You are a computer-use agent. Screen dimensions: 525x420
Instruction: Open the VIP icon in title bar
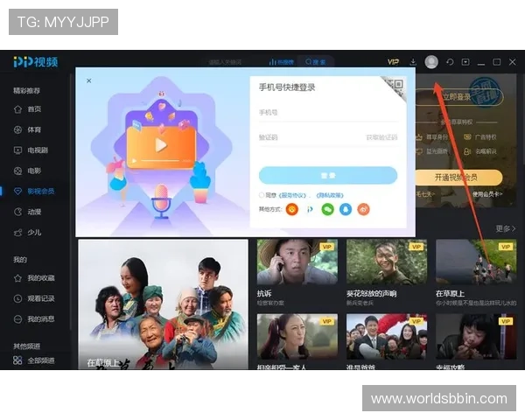click(x=393, y=62)
